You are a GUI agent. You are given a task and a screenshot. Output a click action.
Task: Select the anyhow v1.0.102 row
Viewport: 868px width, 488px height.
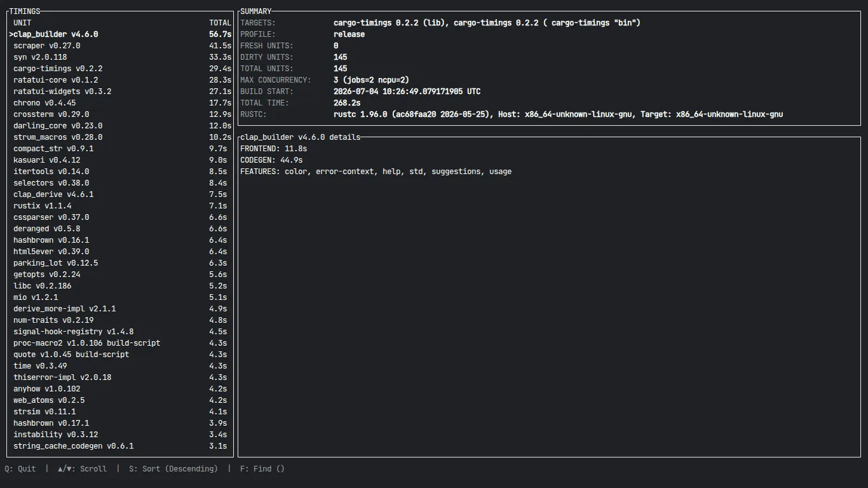(120, 389)
